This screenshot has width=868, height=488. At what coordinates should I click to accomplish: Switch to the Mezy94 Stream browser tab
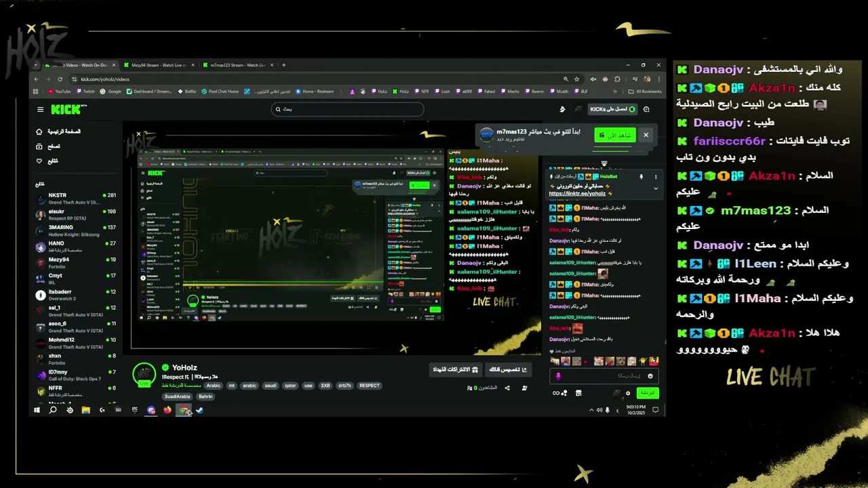coord(159,65)
